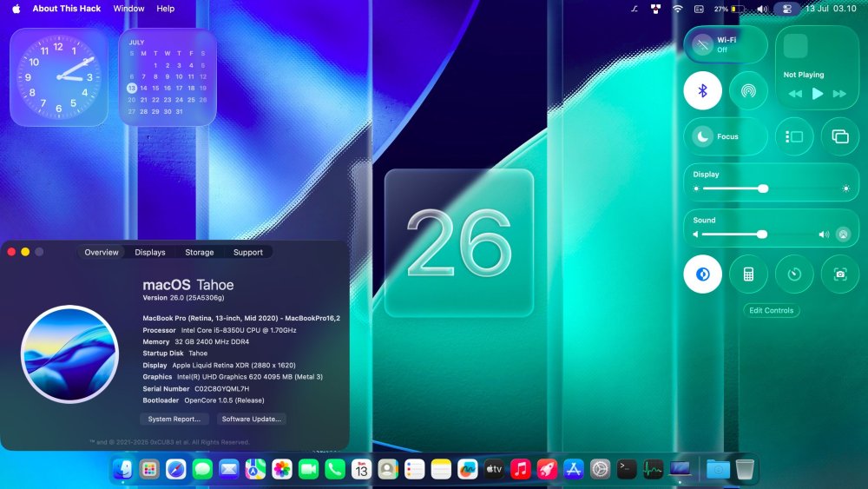
Task: Open the Downloads folder in dock
Action: [718, 470]
